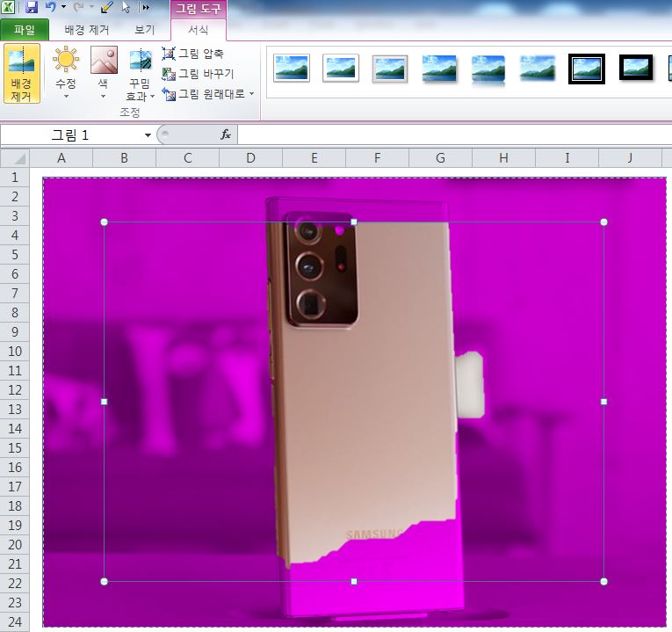Click the fx insert function button
This screenshot has width=672, height=632.
tap(226, 134)
